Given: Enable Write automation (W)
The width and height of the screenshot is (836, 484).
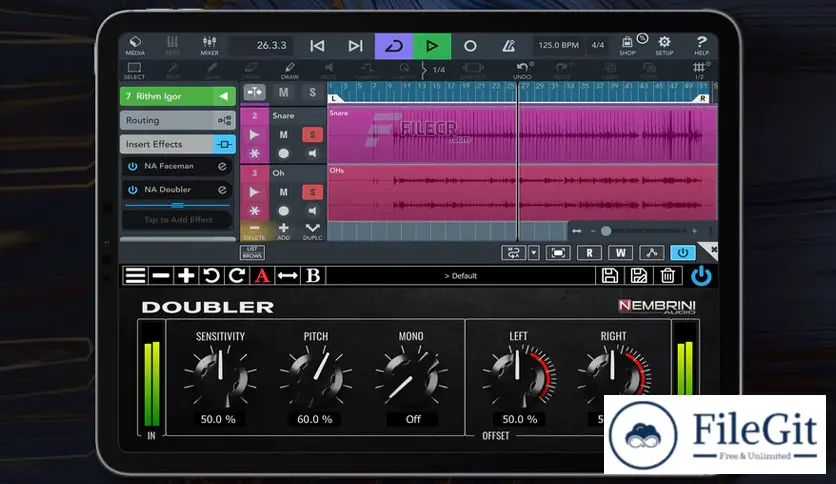Looking at the screenshot, I should pyautogui.click(x=621, y=253).
